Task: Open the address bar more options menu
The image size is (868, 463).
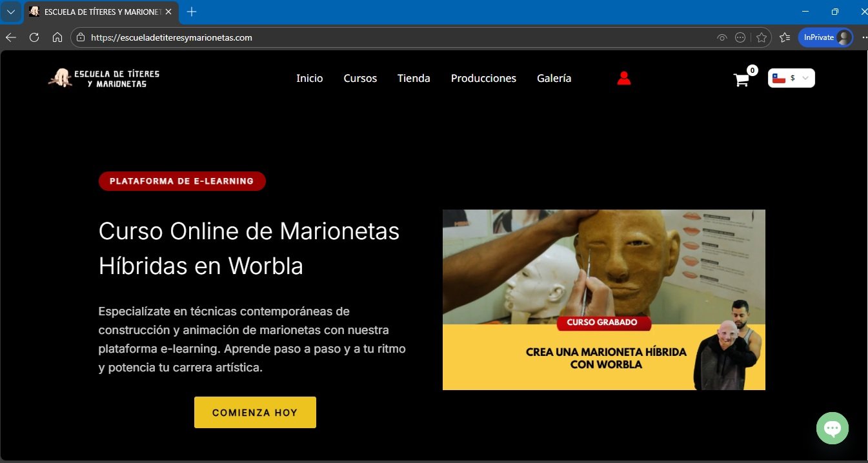Action: tap(740, 37)
